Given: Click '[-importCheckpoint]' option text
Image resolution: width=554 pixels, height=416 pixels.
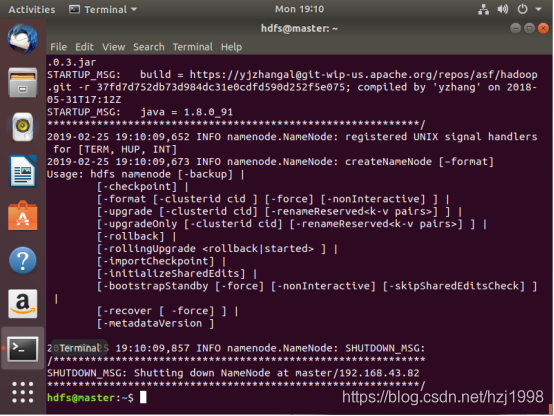Looking at the screenshot, I should click(155, 261).
